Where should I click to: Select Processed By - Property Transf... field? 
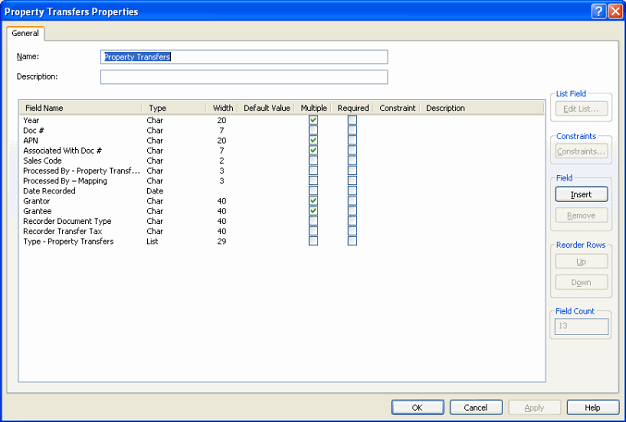(81, 170)
